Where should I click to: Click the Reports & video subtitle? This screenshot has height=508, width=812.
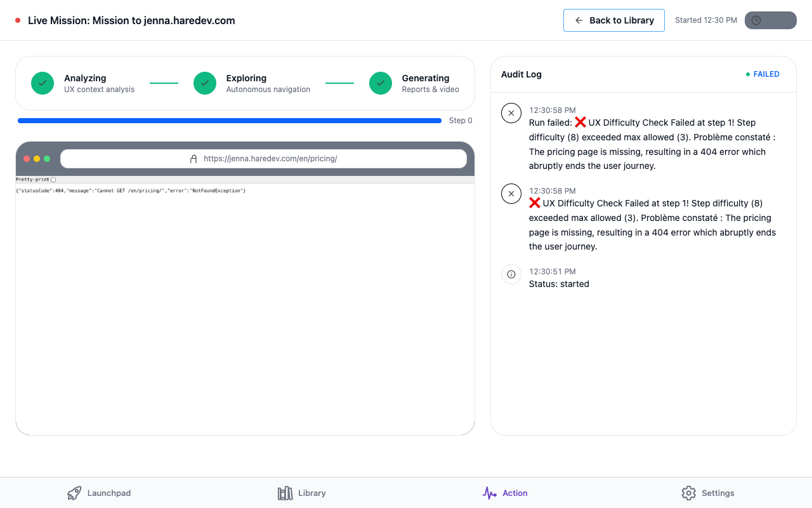pos(431,90)
